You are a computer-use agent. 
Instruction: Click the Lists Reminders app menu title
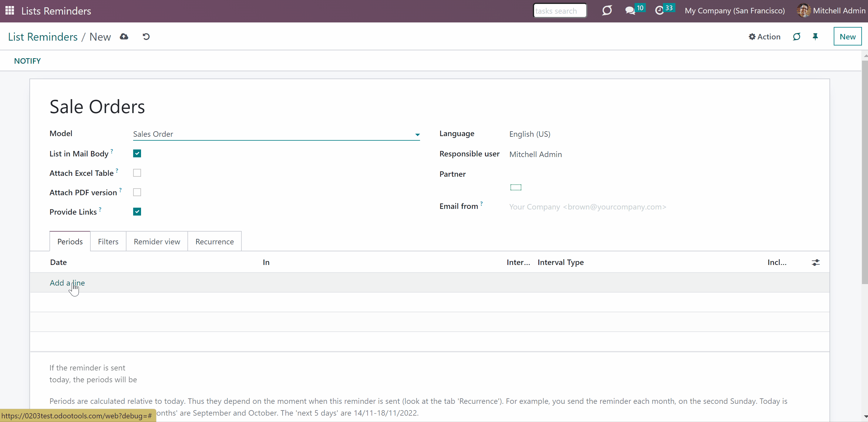(56, 11)
